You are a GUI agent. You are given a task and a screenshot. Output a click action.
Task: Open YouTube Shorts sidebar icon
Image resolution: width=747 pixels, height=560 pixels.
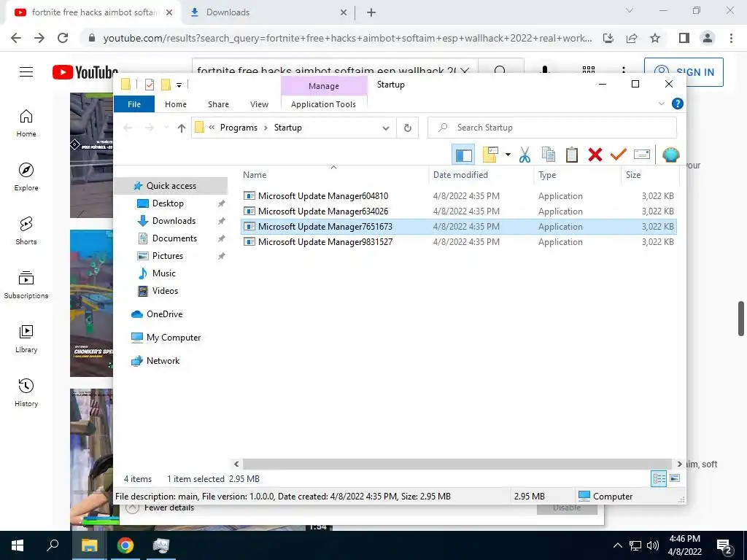[x=26, y=230]
